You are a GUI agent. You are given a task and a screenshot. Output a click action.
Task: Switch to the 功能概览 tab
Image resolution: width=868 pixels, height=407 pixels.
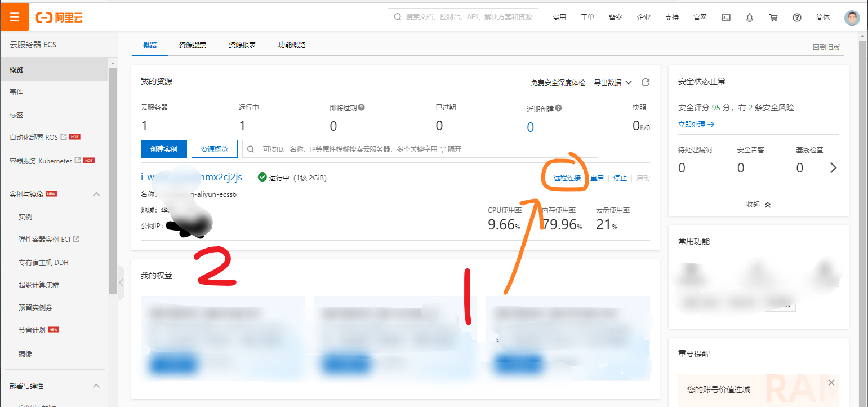291,44
